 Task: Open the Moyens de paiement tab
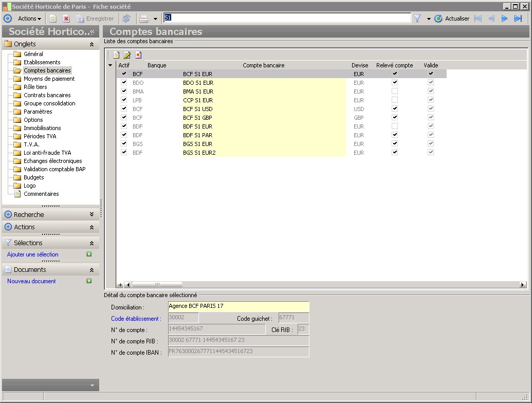pyautogui.click(x=49, y=79)
